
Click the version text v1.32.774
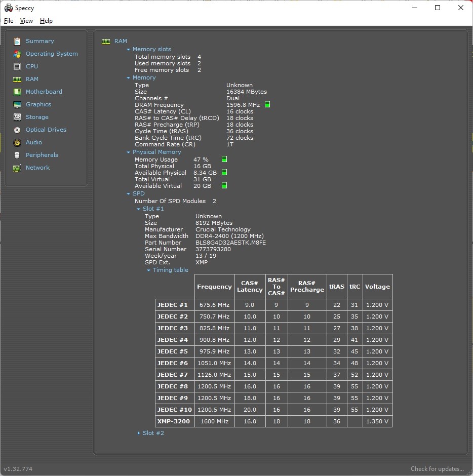pyautogui.click(x=18, y=469)
